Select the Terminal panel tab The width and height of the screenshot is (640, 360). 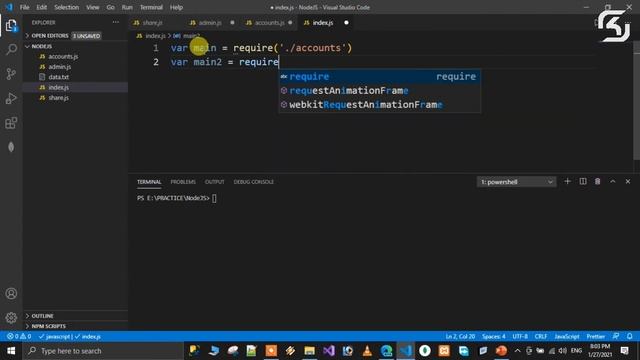(x=149, y=182)
